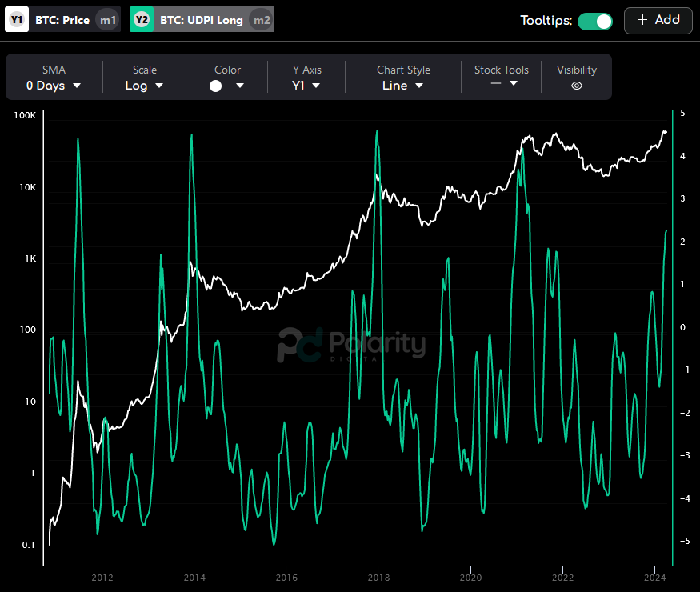Click the Add button

click(x=658, y=20)
